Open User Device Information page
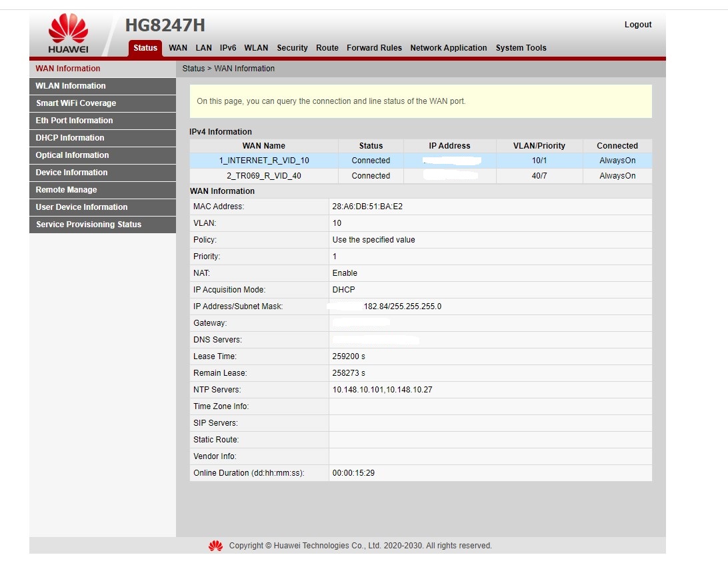Viewport: 728px width, 575px height. pos(103,207)
